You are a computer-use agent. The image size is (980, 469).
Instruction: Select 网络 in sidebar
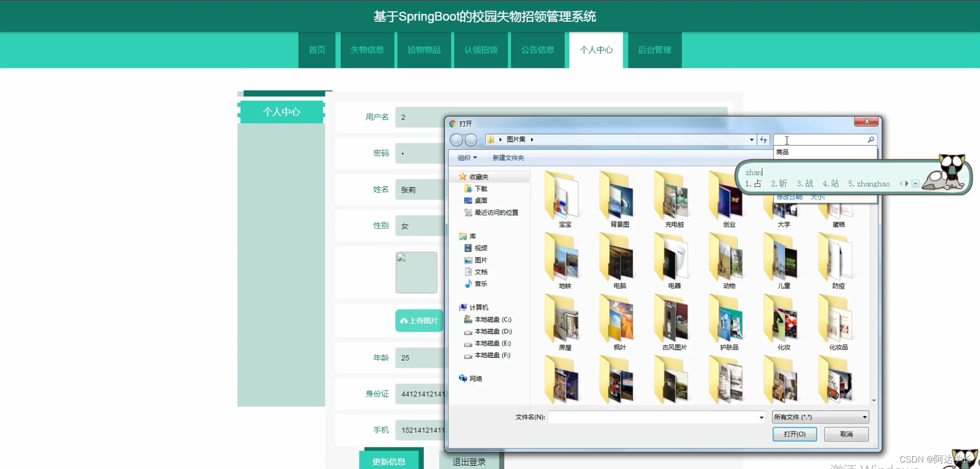click(x=470, y=378)
